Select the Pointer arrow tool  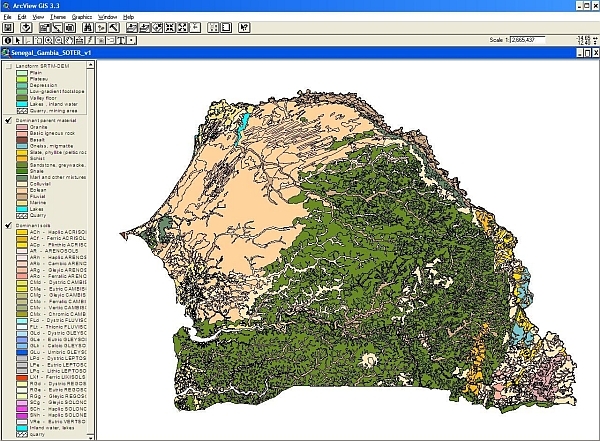pyautogui.click(x=18, y=41)
